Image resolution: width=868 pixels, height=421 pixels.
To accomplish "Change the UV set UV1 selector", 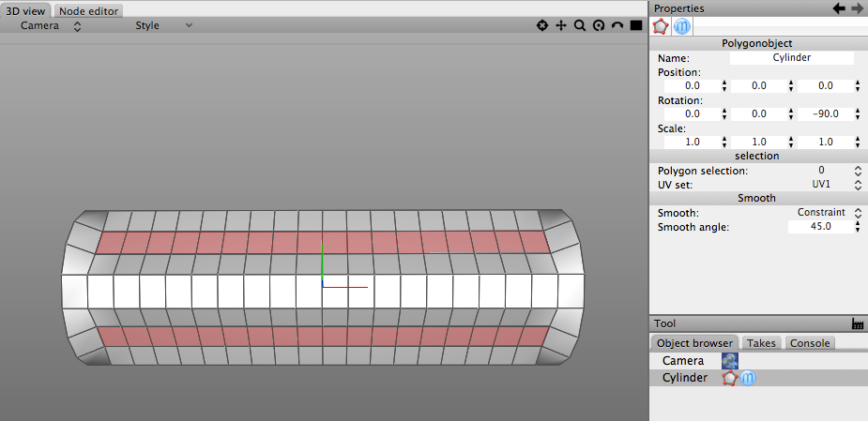I will [836, 185].
